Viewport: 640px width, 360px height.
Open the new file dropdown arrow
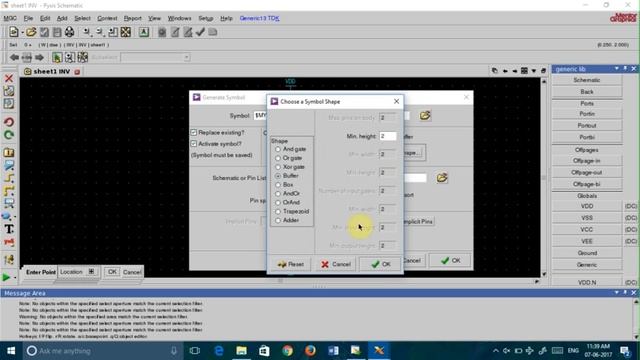21,32
